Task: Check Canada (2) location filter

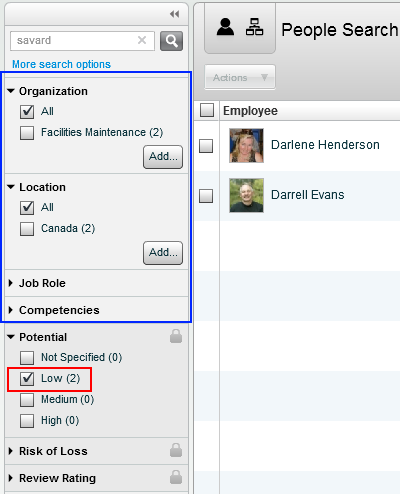Action: (27, 229)
